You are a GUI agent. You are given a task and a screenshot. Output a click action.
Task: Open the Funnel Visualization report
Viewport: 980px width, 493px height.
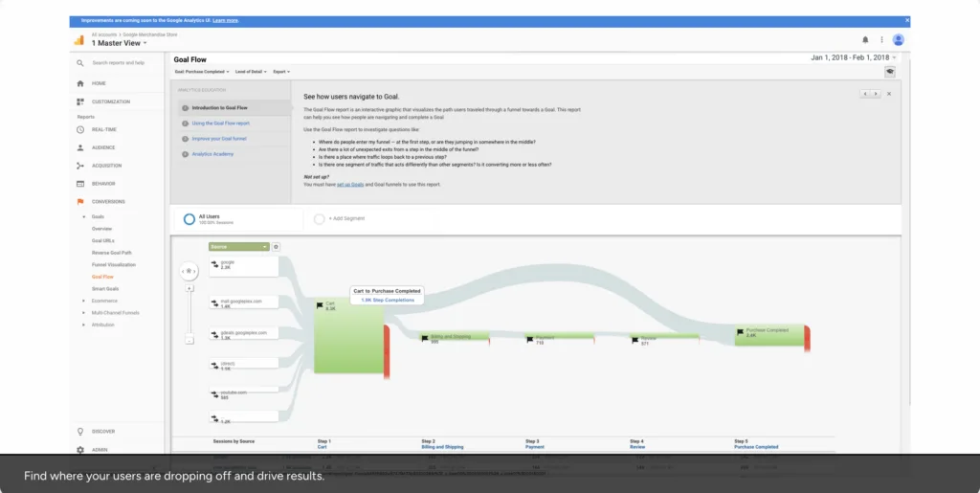[114, 264]
